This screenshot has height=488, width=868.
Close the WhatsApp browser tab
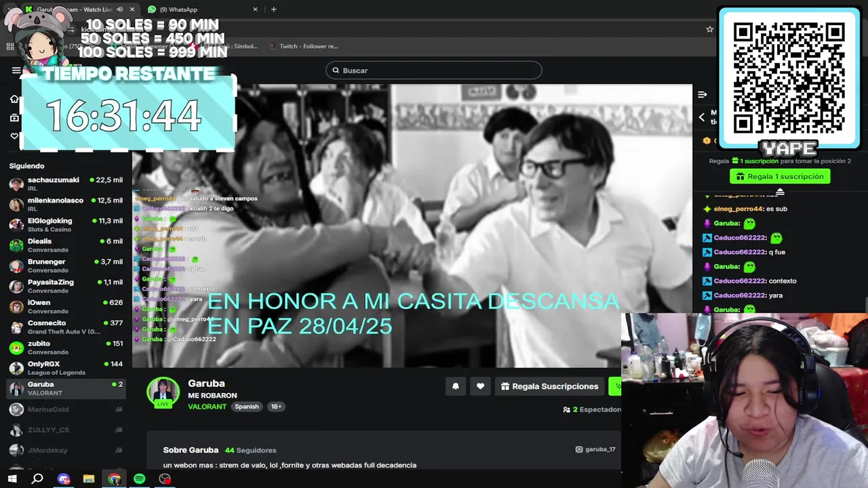pos(255,9)
